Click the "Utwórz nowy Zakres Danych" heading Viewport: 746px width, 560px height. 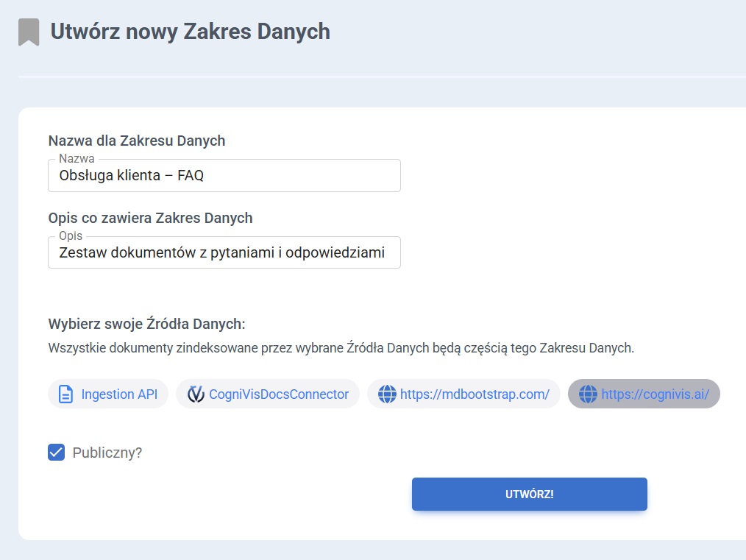point(190,32)
